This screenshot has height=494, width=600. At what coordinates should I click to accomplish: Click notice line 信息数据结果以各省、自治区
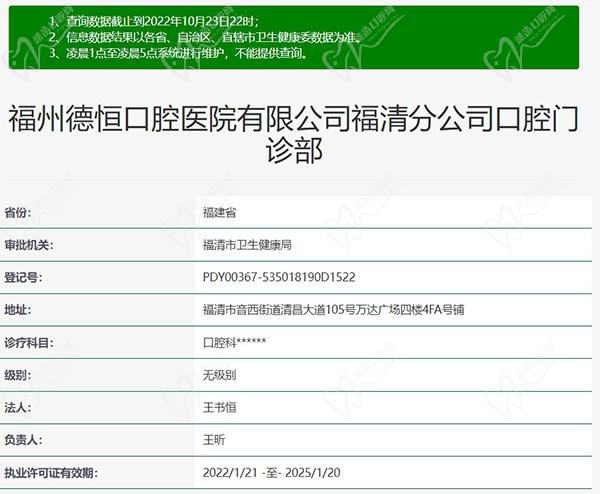205,37
